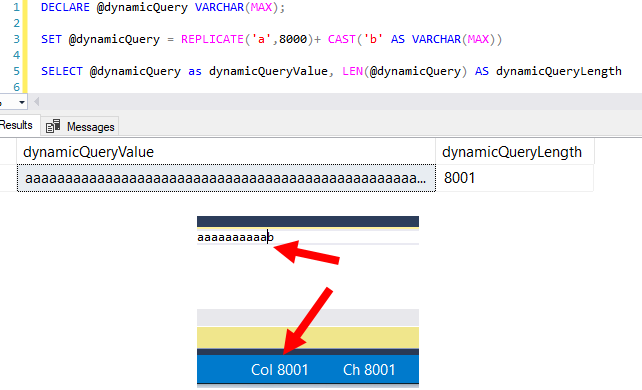Place cursor in the aaaaaaaaaab text line
This screenshot has height=390, width=642.
[235, 237]
